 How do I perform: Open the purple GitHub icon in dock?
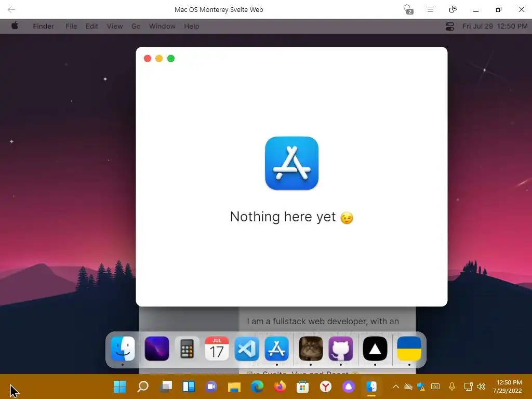(x=341, y=349)
